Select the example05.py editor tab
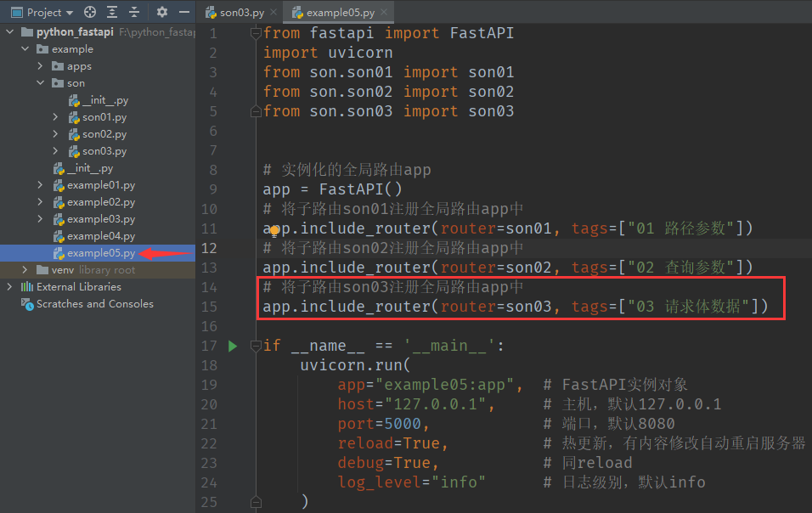 click(340, 14)
